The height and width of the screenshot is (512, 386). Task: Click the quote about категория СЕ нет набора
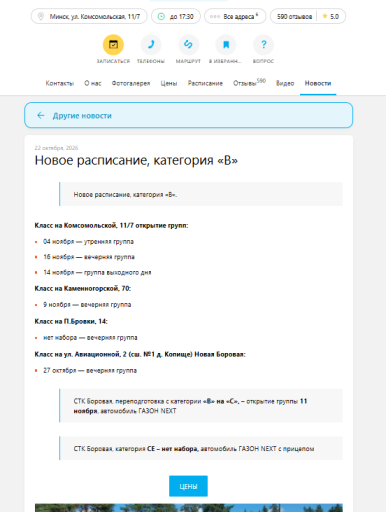click(x=201, y=448)
